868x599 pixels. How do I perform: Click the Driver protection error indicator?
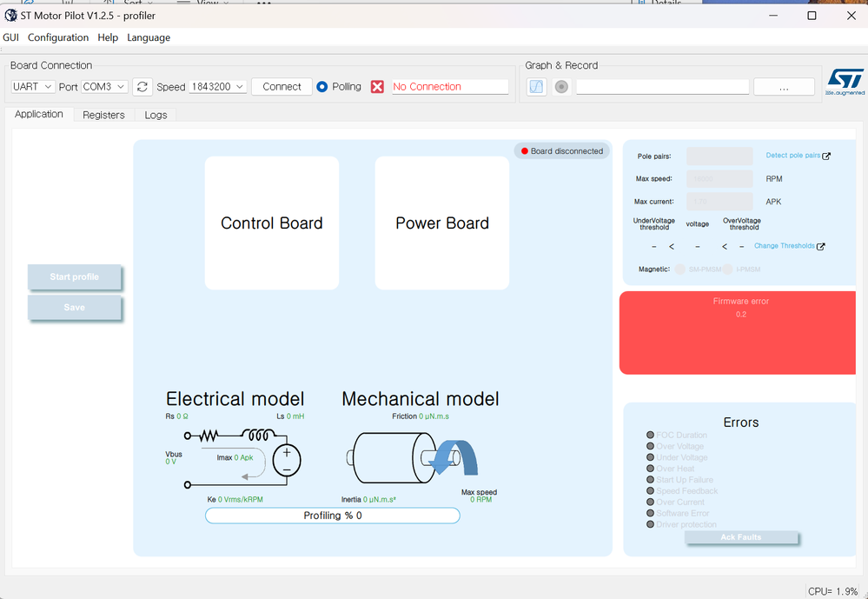[651, 524]
